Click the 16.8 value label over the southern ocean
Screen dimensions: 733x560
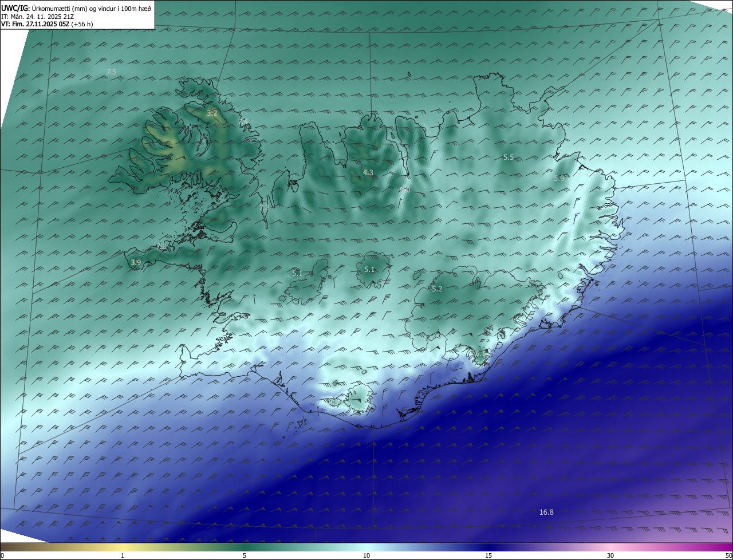click(x=546, y=512)
